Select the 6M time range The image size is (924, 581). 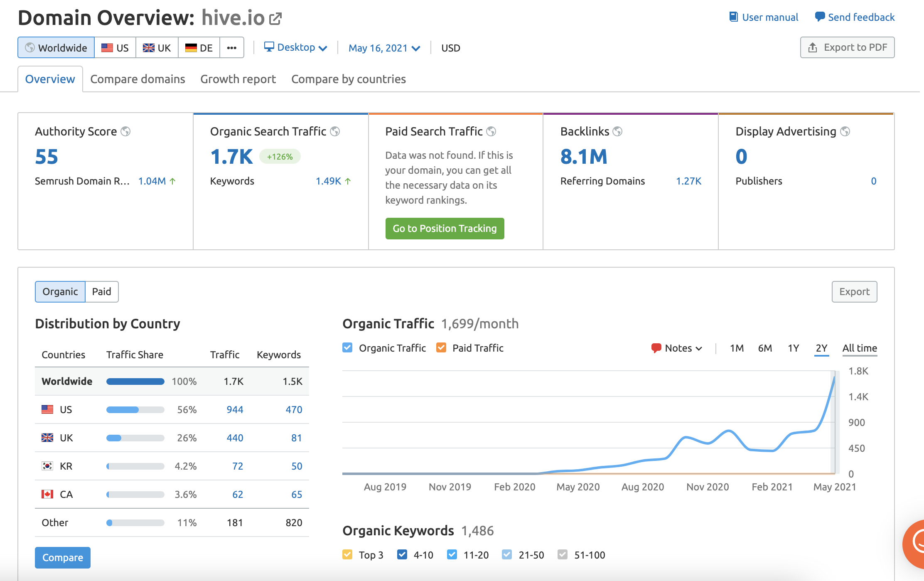[765, 348]
